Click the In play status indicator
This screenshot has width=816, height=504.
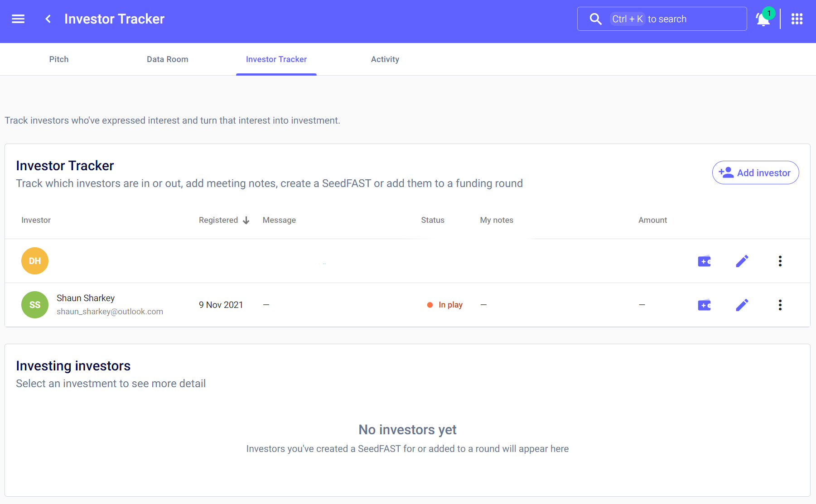[445, 305]
